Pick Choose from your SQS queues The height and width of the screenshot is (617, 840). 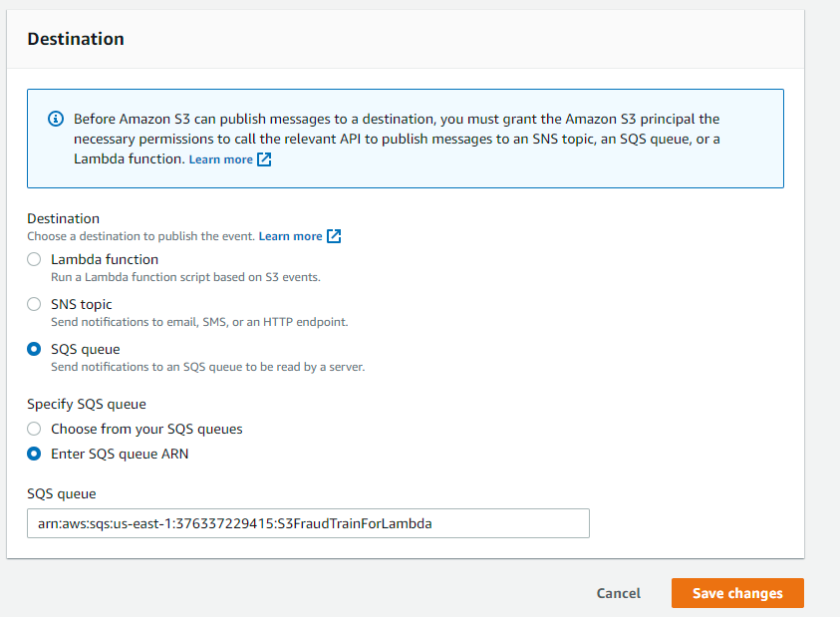(34, 429)
